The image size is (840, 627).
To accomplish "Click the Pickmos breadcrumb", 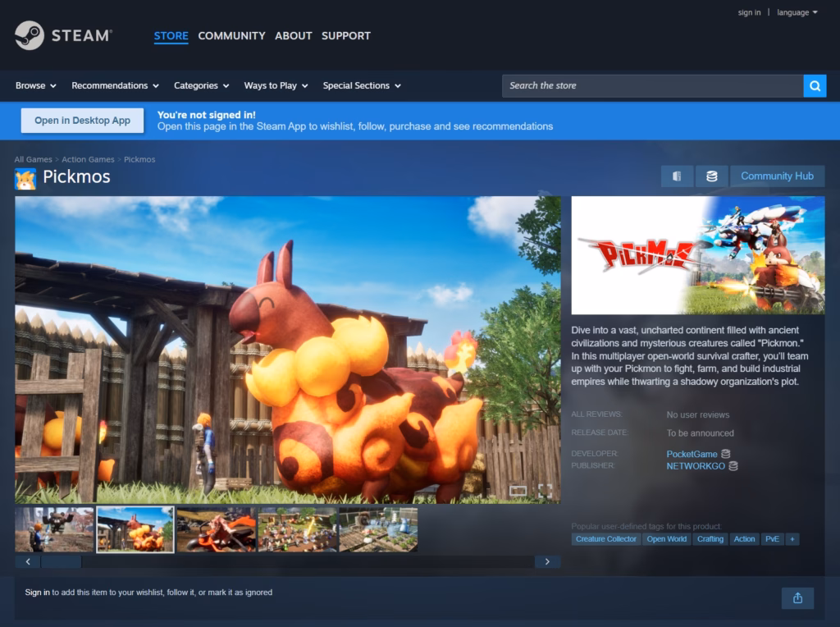I will coord(139,160).
